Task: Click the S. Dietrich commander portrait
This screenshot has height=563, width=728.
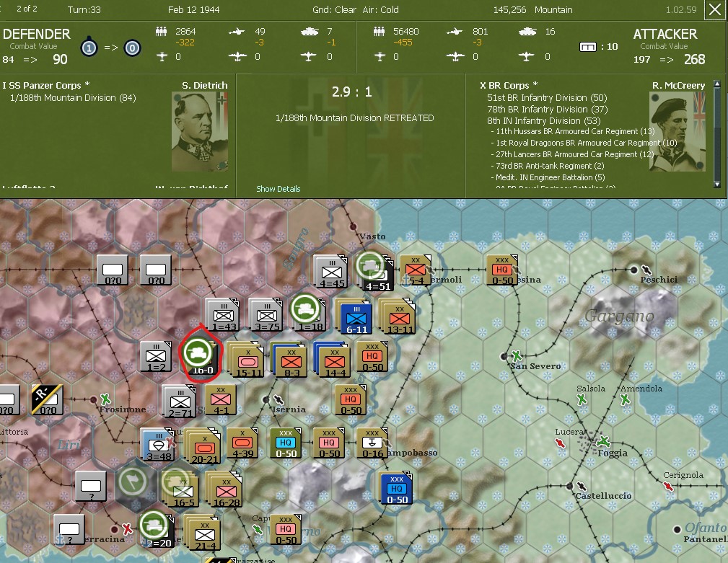Action: click(x=200, y=131)
